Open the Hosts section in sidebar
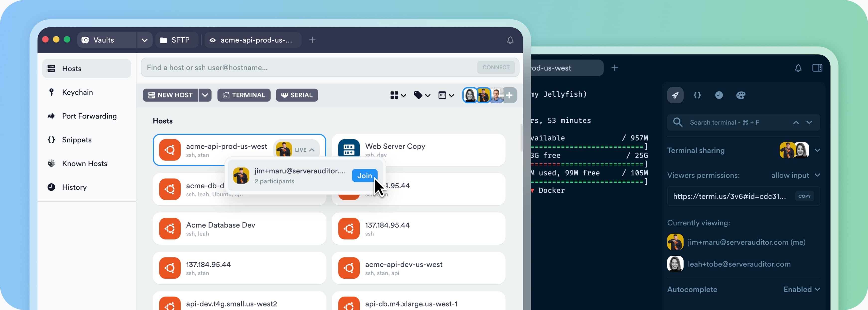868x310 pixels. coord(86,68)
